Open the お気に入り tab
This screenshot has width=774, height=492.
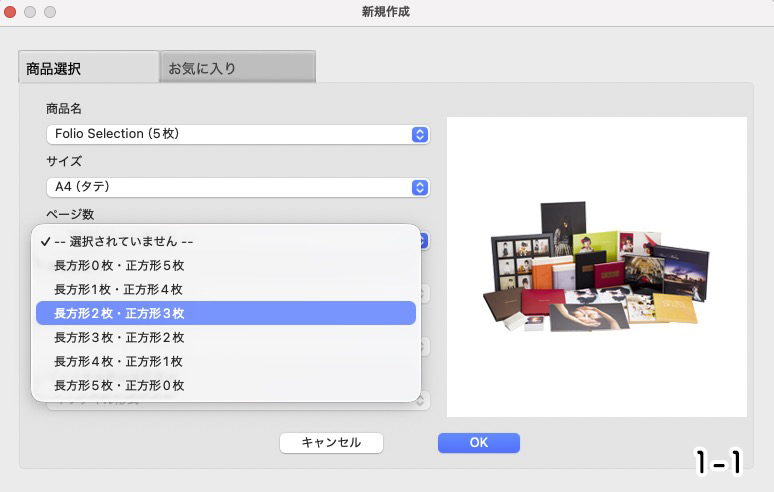click(x=237, y=68)
